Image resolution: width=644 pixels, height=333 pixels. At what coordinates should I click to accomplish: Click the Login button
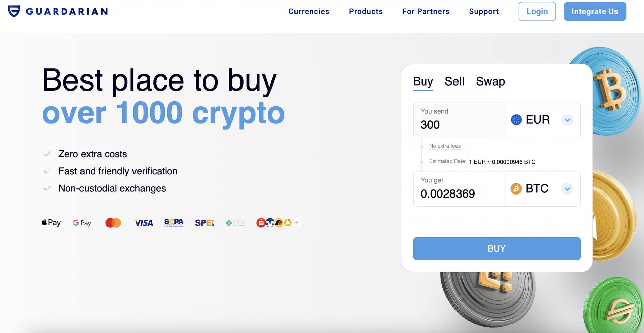[537, 11]
